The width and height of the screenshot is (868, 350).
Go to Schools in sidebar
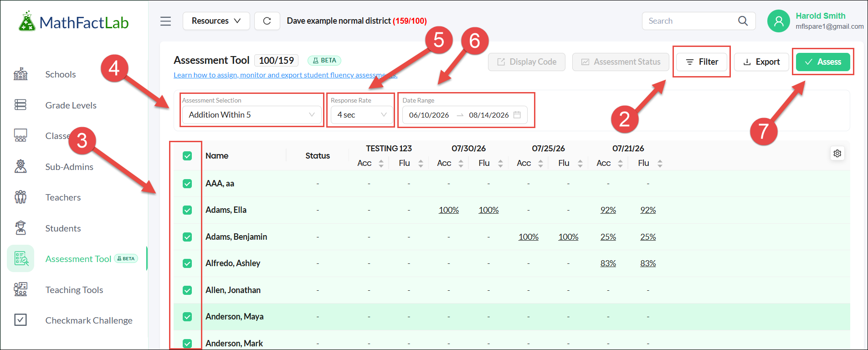pos(61,74)
